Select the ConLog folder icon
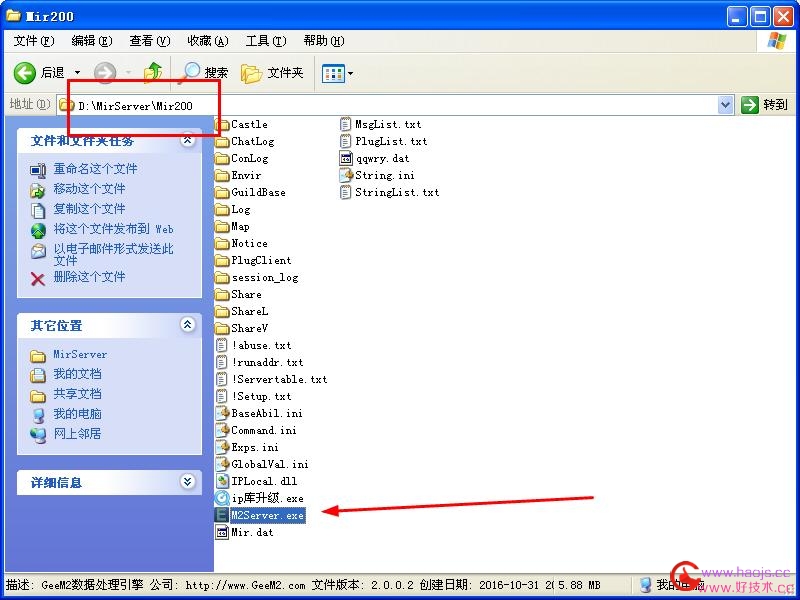This screenshot has width=800, height=600. point(222,159)
